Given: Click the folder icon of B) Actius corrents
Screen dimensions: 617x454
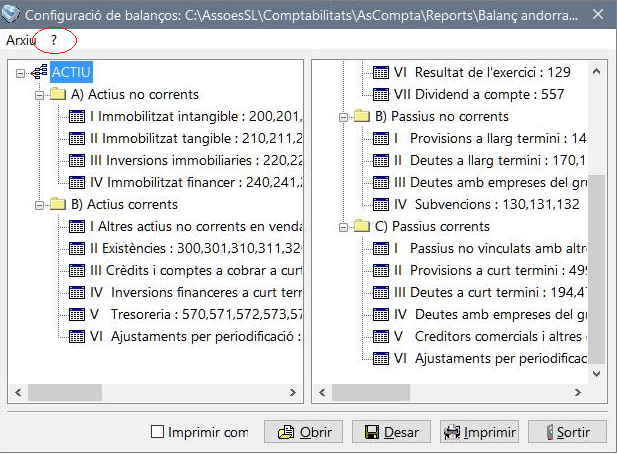Looking at the screenshot, I should click(x=58, y=205).
